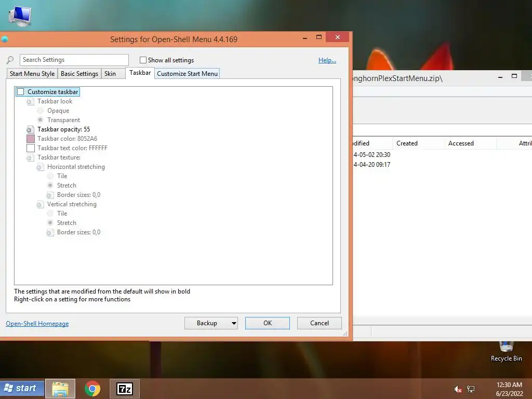Click the Taskbar look label
This screenshot has height=399, width=532.
(55, 101)
